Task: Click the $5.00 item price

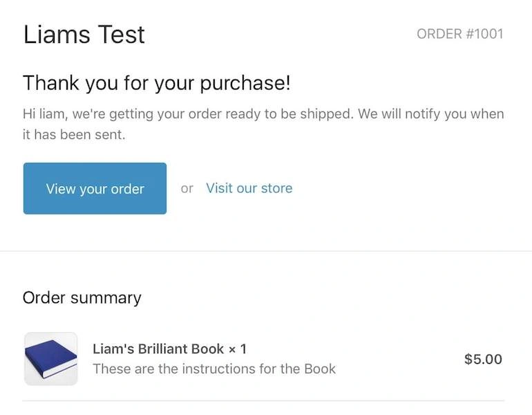Action: click(x=483, y=359)
